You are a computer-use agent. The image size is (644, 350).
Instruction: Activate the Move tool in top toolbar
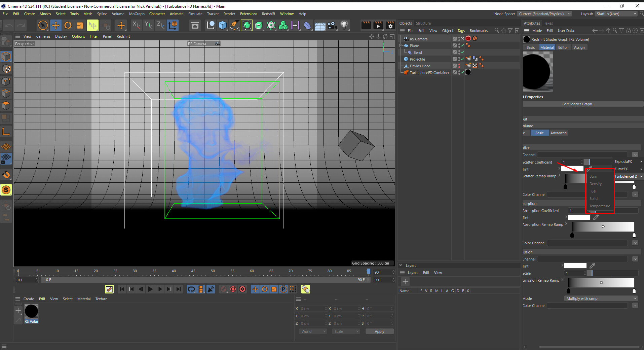tap(56, 25)
